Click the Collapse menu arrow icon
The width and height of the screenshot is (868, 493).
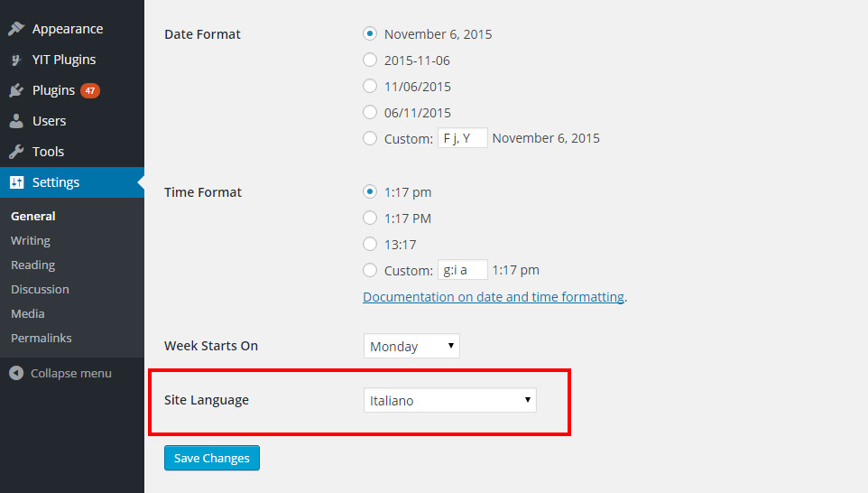tap(16, 373)
